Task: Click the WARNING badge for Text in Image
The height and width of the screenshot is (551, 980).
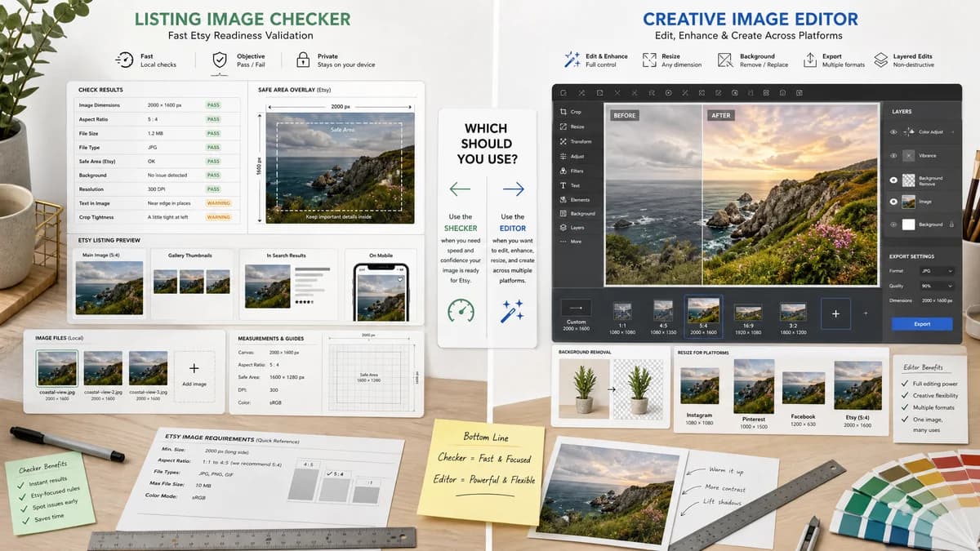Action: [x=218, y=202]
